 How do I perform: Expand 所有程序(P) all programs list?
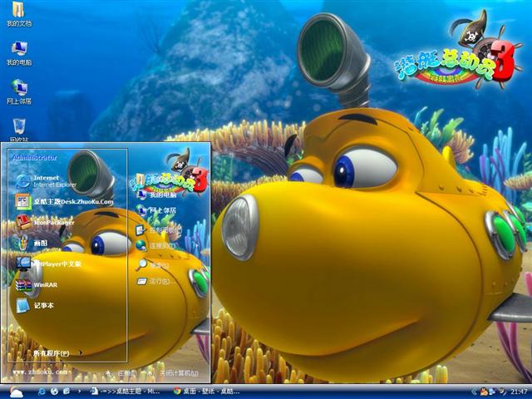57,353
